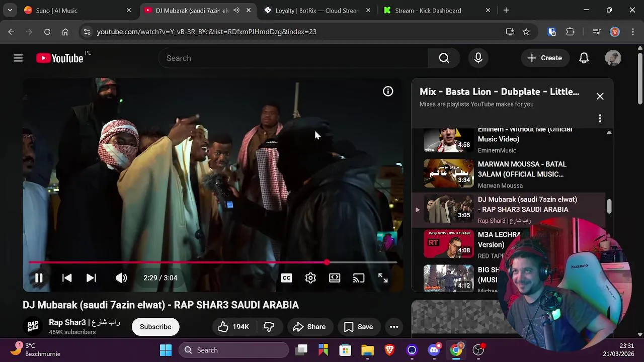Share this video
This screenshot has height=362, width=644.
point(310,327)
